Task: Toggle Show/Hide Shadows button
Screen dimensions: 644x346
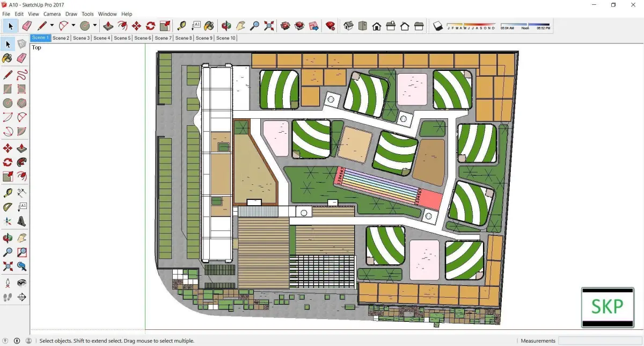Action: [x=438, y=26]
